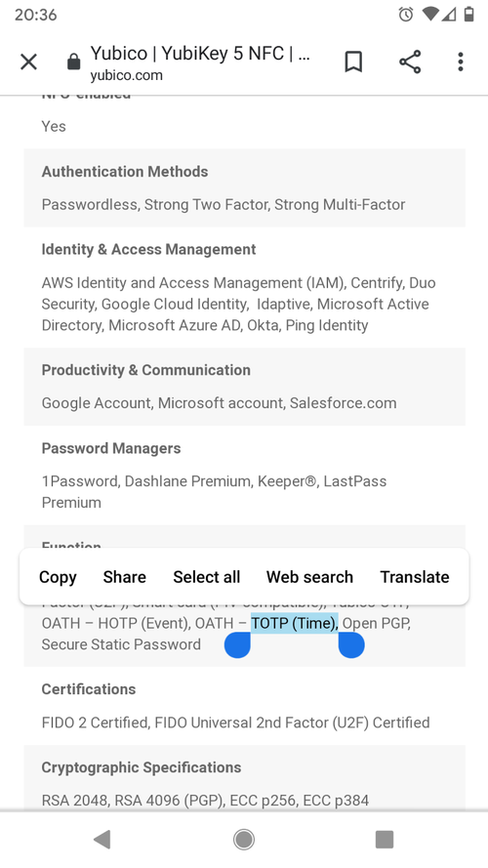
Task: Open recent apps with square button
Action: point(385,840)
